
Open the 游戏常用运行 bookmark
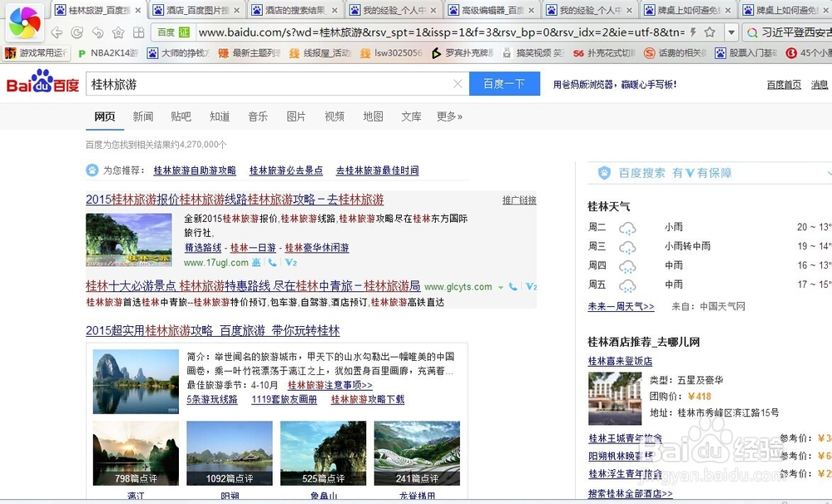(x=37, y=53)
